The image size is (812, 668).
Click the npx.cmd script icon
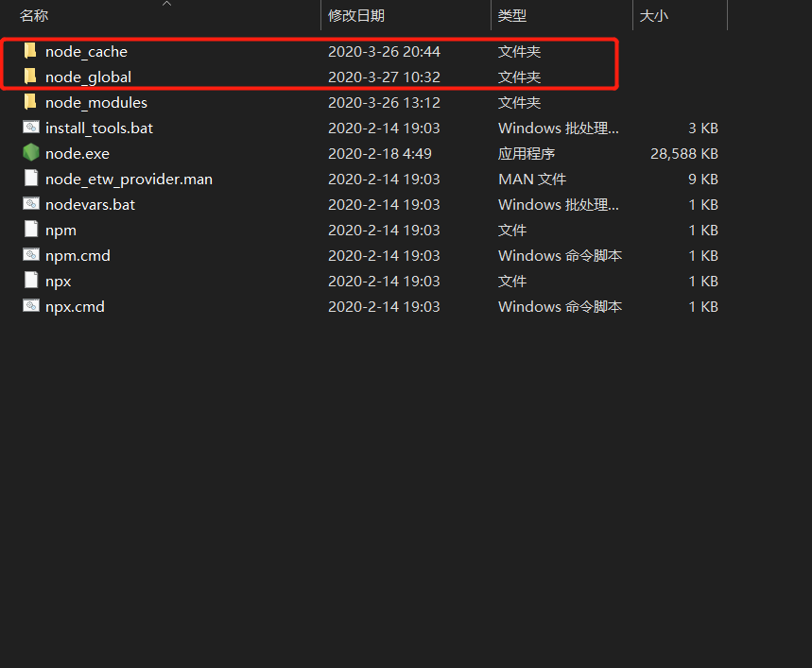coord(31,306)
